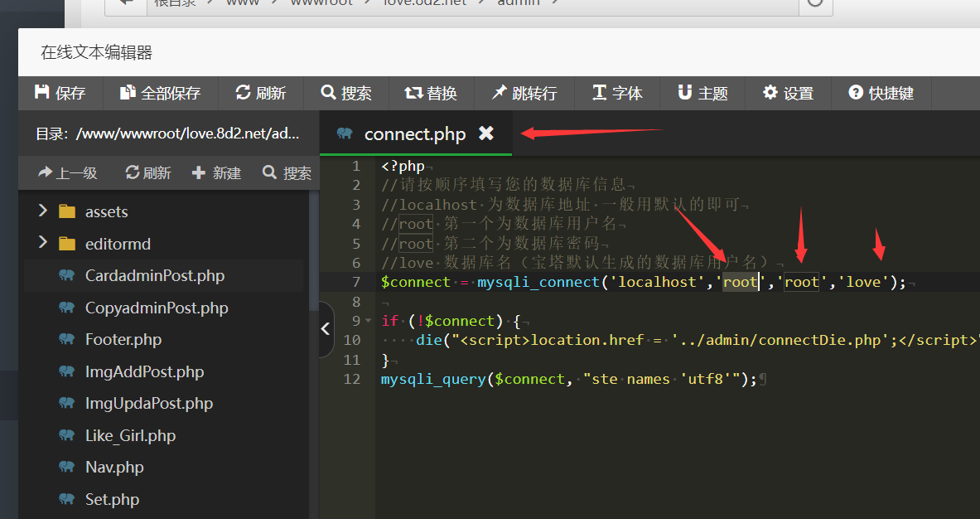Click the folder icon of editormd
This screenshot has width=980, height=519.
tap(67, 243)
